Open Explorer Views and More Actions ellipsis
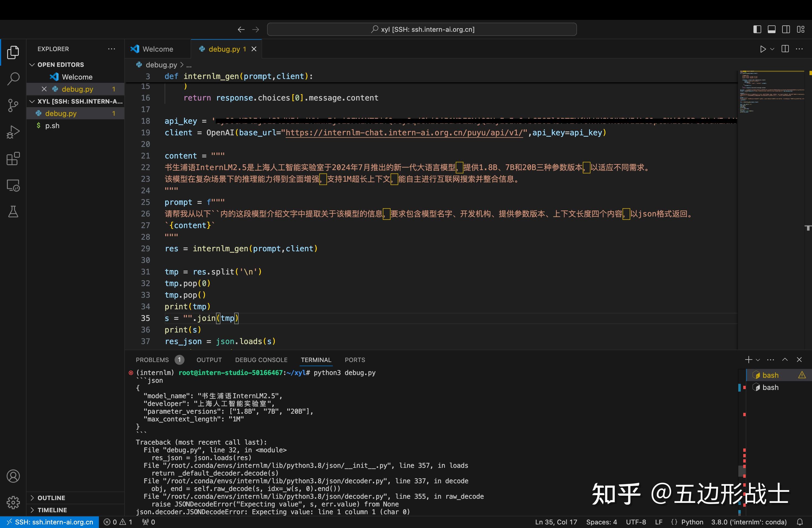This screenshot has height=528, width=812. pyautogui.click(x=111, y=49)
